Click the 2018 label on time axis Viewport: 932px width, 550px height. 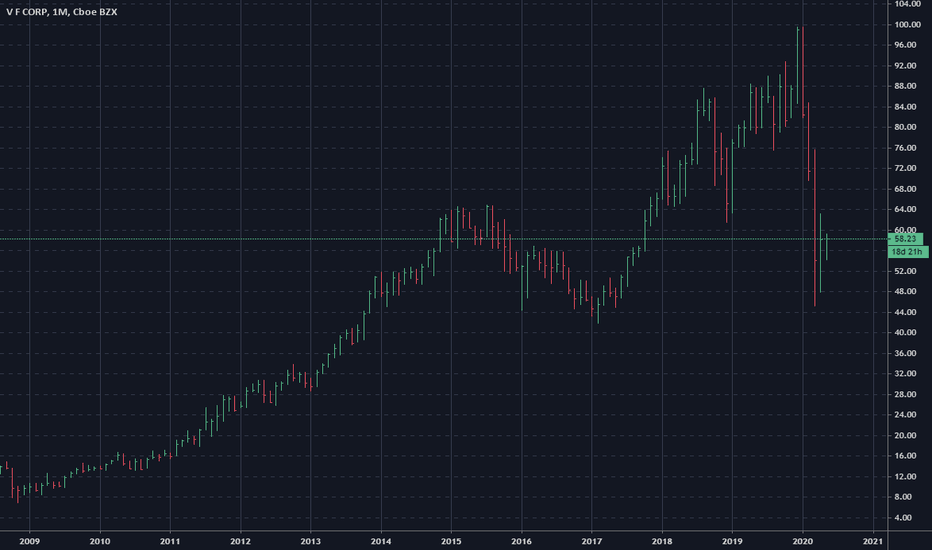click(662, 541)
